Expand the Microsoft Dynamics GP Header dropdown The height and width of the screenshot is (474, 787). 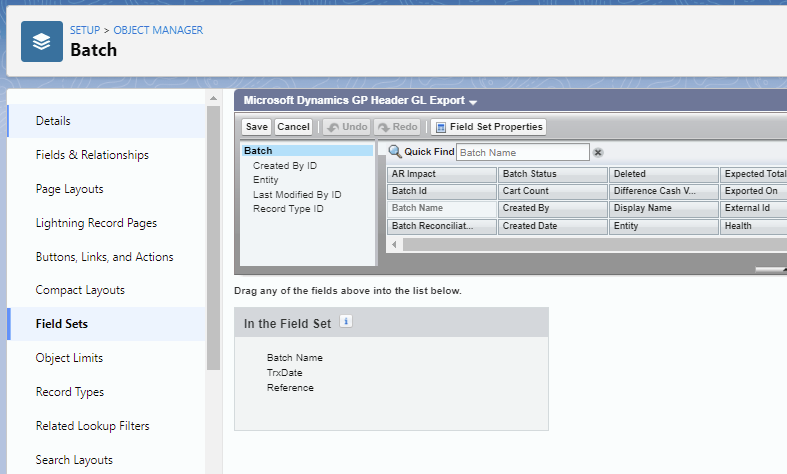click(x=473, y=102)
